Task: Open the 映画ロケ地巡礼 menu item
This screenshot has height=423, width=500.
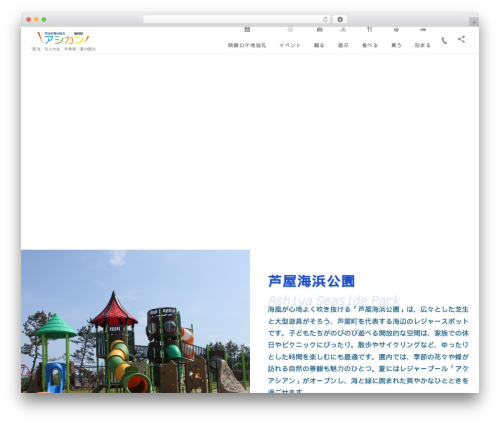Action: pyautogui.click(x=247, y=45)
